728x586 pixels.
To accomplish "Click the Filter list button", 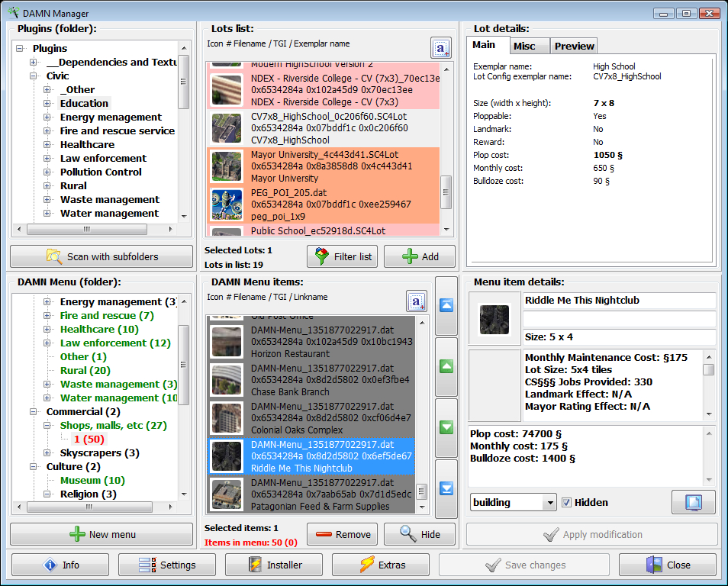I will [342, 256].
